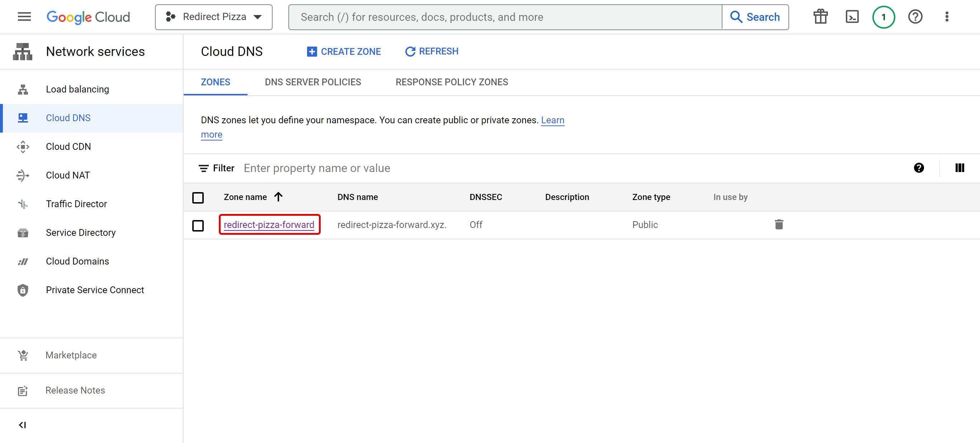
Task: Click the filter property input field
Action: [533, 168]
